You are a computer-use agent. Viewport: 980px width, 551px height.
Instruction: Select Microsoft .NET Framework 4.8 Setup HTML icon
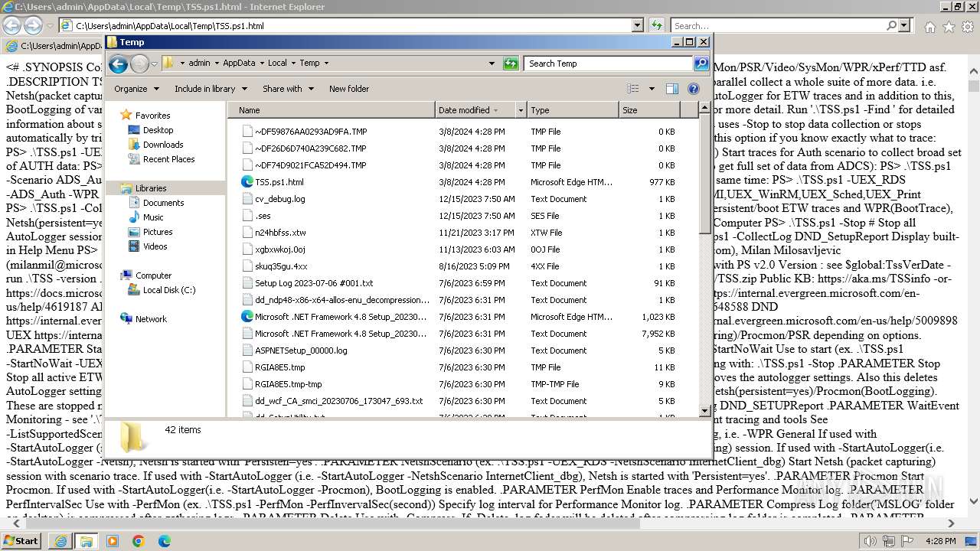coord(247,317)
